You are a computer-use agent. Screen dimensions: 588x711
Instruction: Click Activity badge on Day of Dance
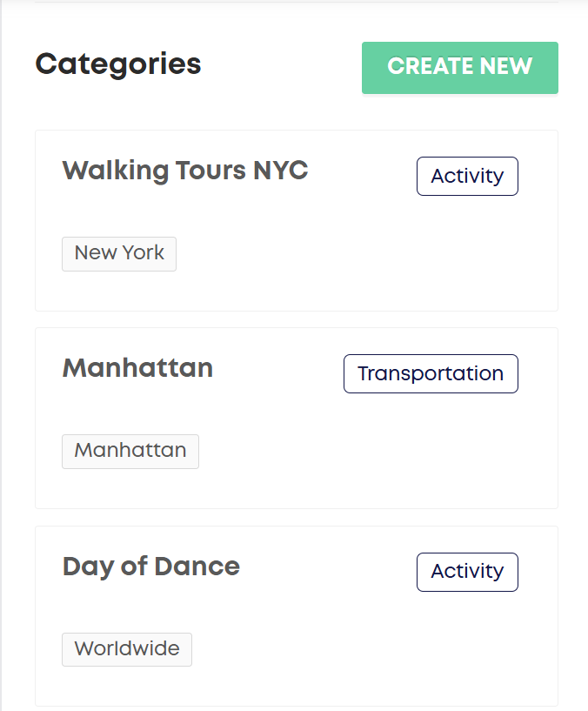[467, 572]
